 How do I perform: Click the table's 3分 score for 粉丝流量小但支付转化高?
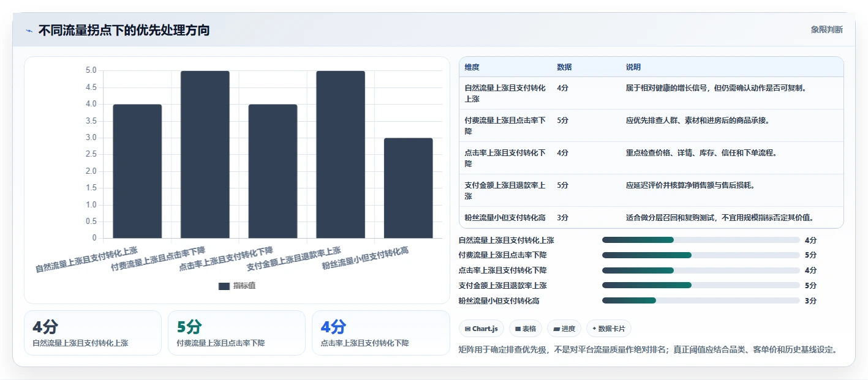click(x=562, y=218)
